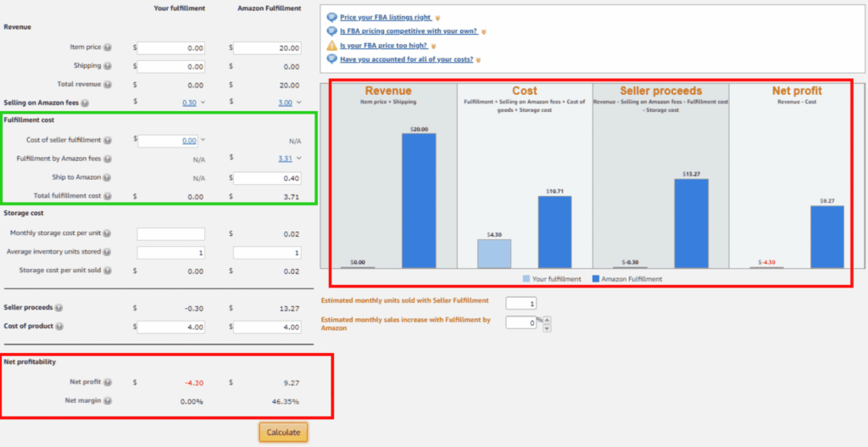
Task: Expand the Is your FBA price too high tip
Action: tap(433, 46)
